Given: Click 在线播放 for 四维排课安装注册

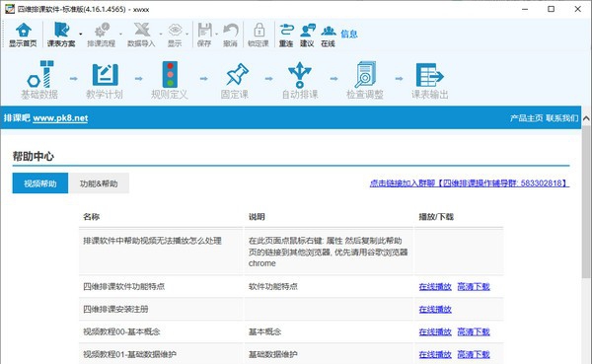Looking at the screenshot, I should pos(435,309).
